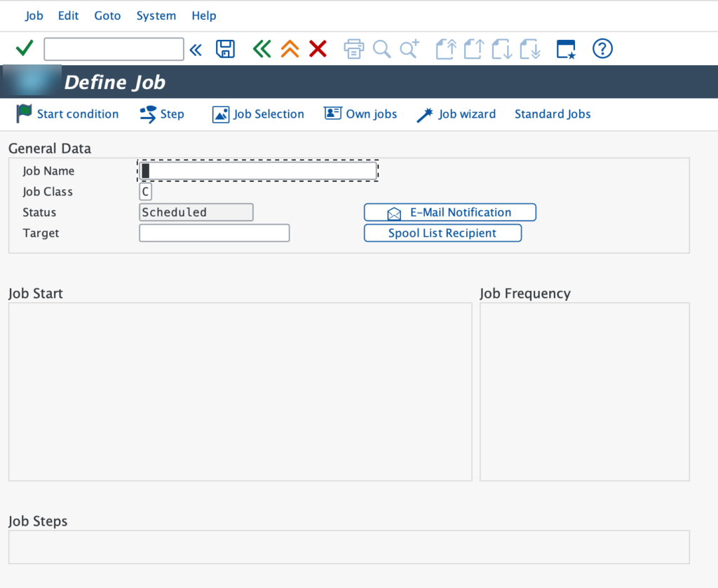Click the orange Exit up-arrows icon
718x588 pixels.
290,48
